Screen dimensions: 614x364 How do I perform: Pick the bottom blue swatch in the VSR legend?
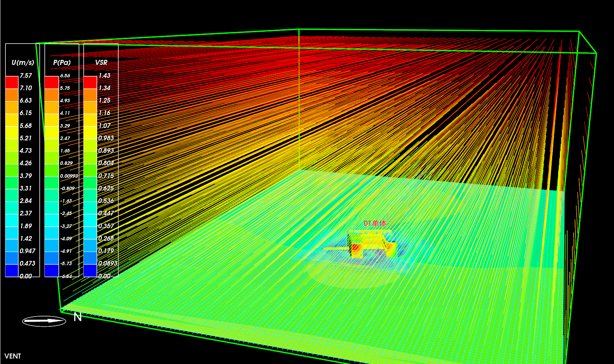point(90,270)
